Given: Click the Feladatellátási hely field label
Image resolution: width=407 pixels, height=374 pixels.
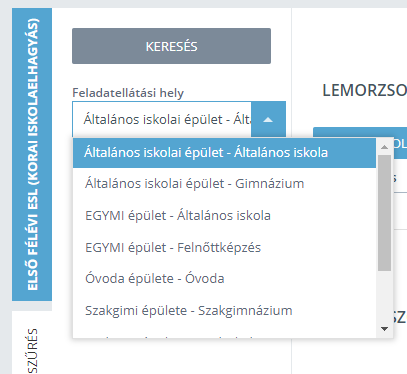Looking at the screenshot, I should point(128,93).
